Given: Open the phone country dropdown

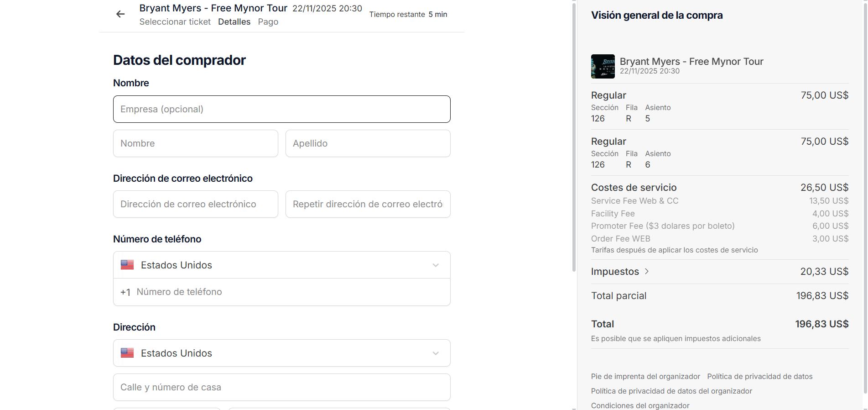Looking at the screenshot, I should tap(435, 265).
